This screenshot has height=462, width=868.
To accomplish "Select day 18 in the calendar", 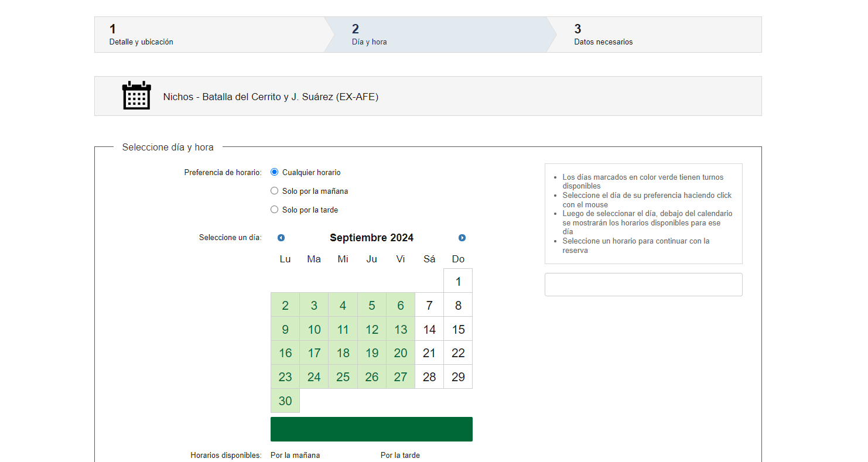I will [343, 353].
